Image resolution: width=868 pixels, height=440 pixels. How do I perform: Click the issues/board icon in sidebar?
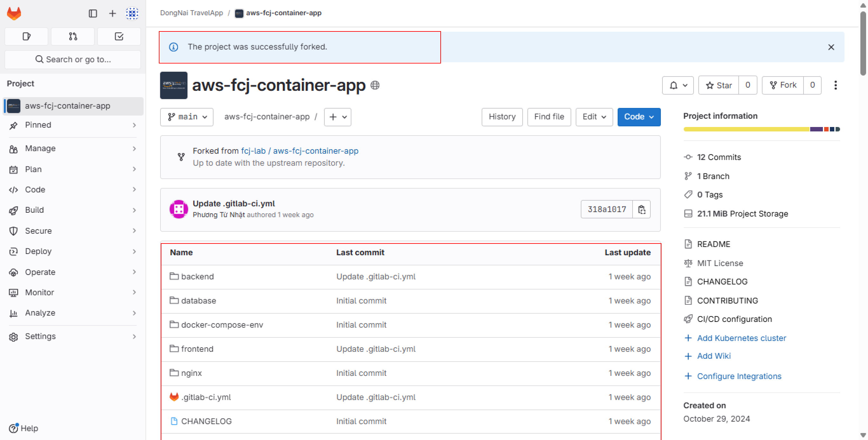point(26,36)
